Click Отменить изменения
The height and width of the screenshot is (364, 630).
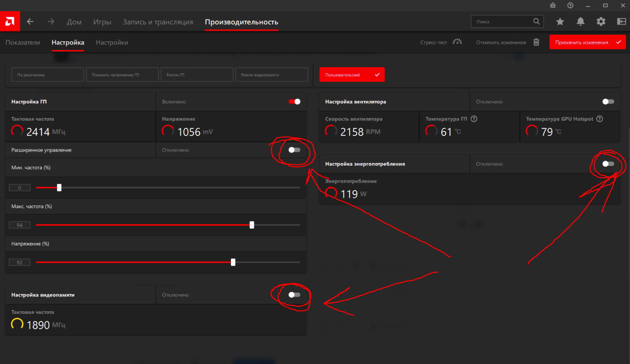pyautogui.click(x=501, y=43)
